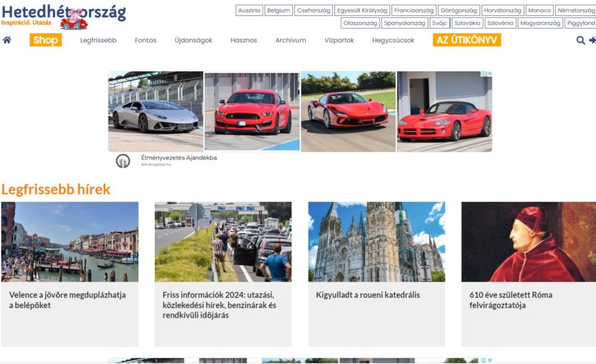Select the Olaszország country tag
Screen dimensions: 596x364
click(x=360, y=23)
